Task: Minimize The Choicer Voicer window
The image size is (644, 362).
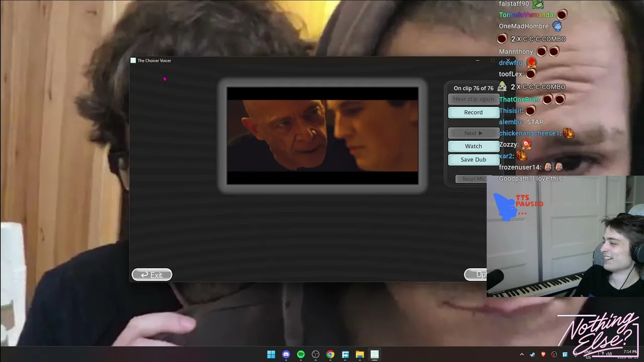Action: (477, 60)
